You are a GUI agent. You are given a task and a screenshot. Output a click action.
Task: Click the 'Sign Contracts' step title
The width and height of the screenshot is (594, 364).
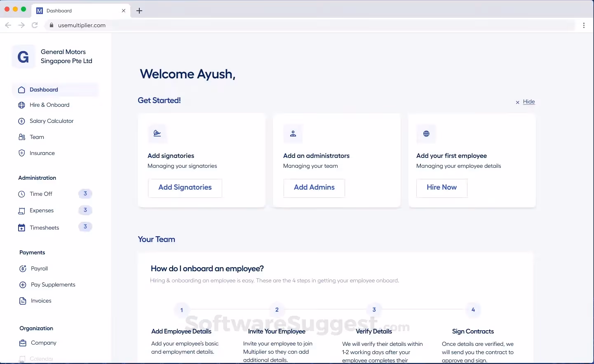pyautogui.click(x=473, y=331)
